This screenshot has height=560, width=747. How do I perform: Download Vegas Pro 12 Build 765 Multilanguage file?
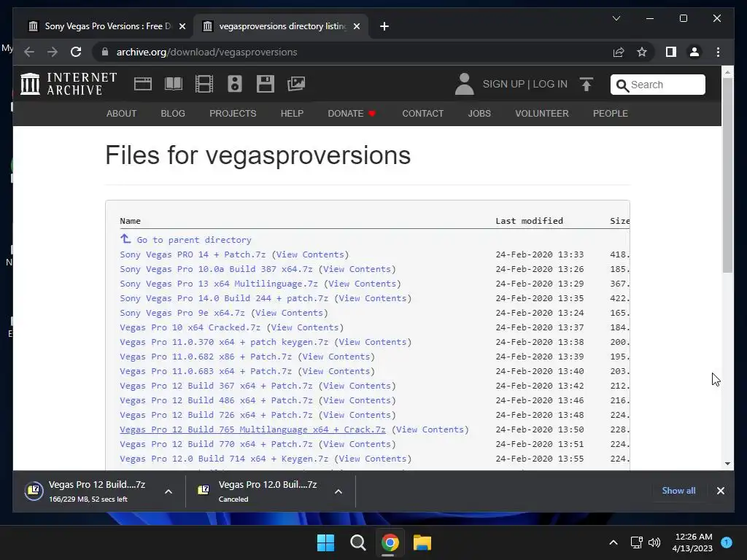coord(252,429)
